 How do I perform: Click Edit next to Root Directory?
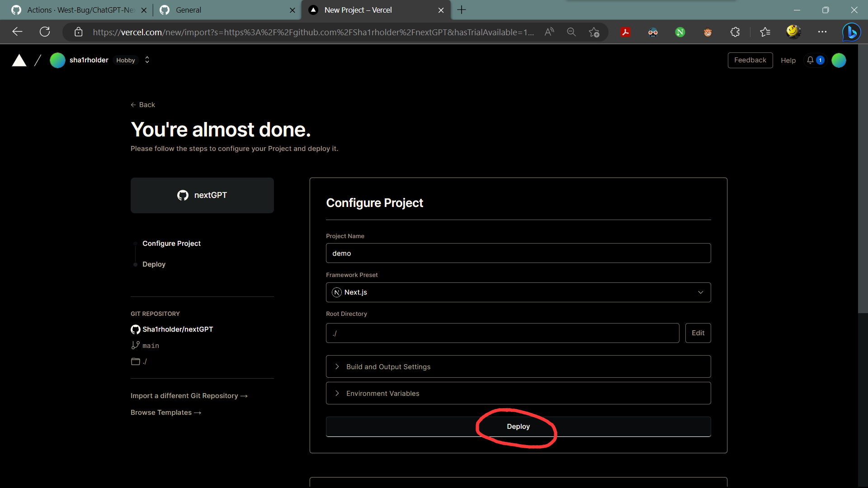[x=698, y=333]
